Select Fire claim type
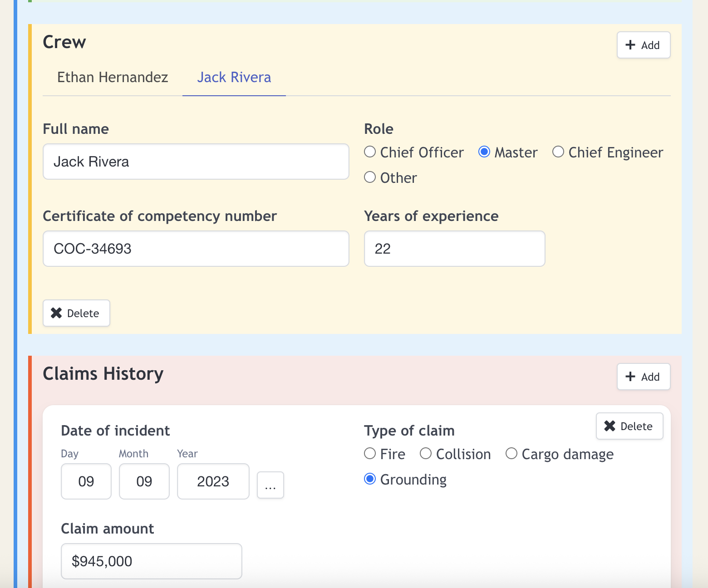 370,454
